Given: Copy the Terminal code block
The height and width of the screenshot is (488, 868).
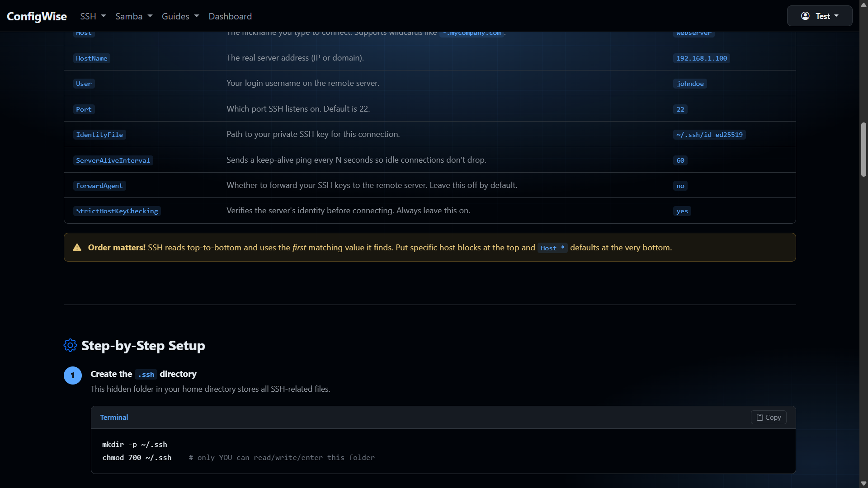Looking at the screenshot, I should [768, 418].
